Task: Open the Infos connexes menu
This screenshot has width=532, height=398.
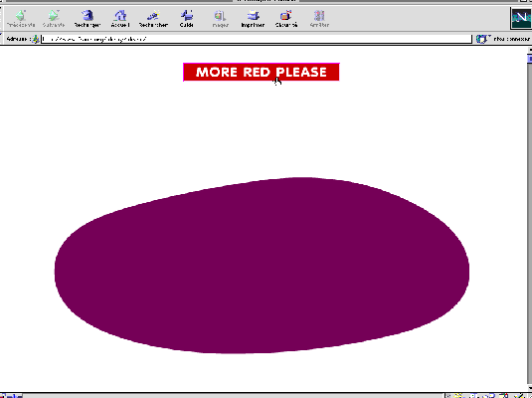Action: 503,39
